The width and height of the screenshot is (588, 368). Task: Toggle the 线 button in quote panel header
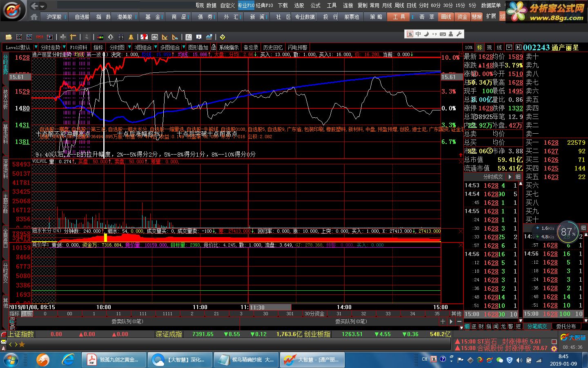pyautogui.click(x=499, y=47)
